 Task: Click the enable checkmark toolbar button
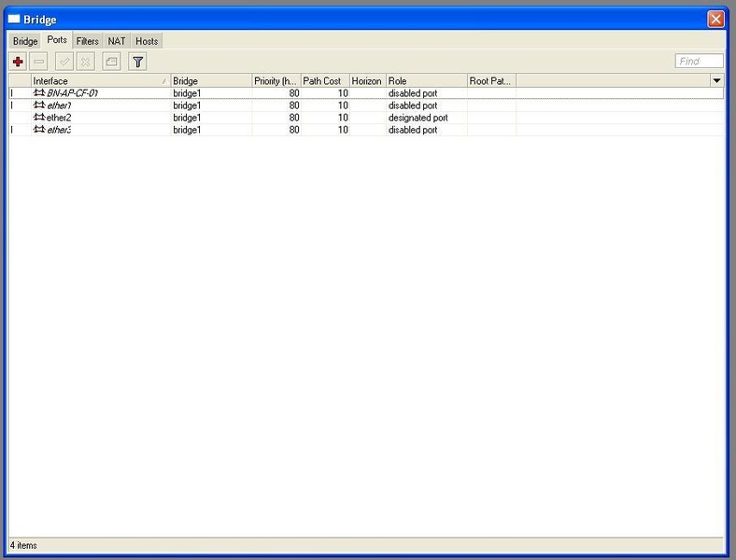click(x=64, y=62)
